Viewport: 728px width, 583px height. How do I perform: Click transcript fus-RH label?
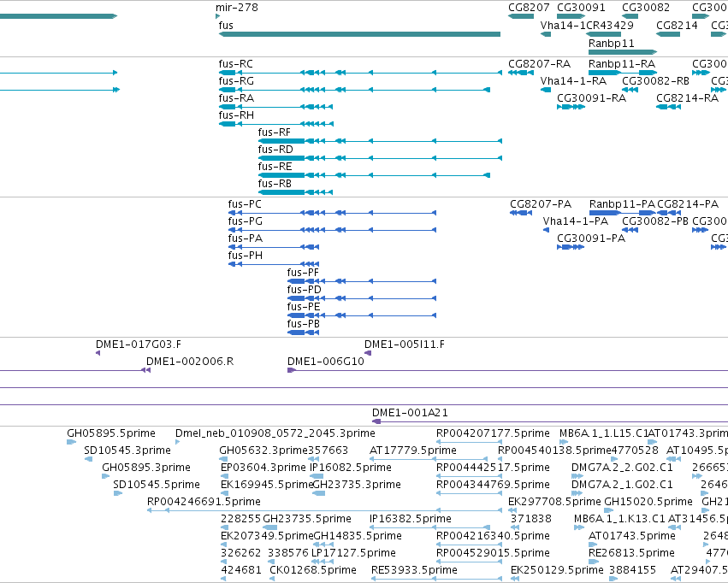tap(236, 115)
